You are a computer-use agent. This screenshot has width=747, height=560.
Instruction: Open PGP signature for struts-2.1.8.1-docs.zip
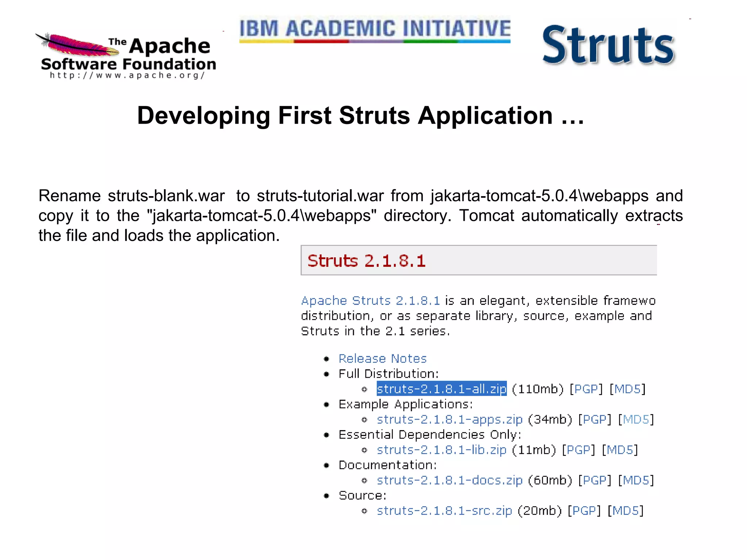click(x=595, y=480)
